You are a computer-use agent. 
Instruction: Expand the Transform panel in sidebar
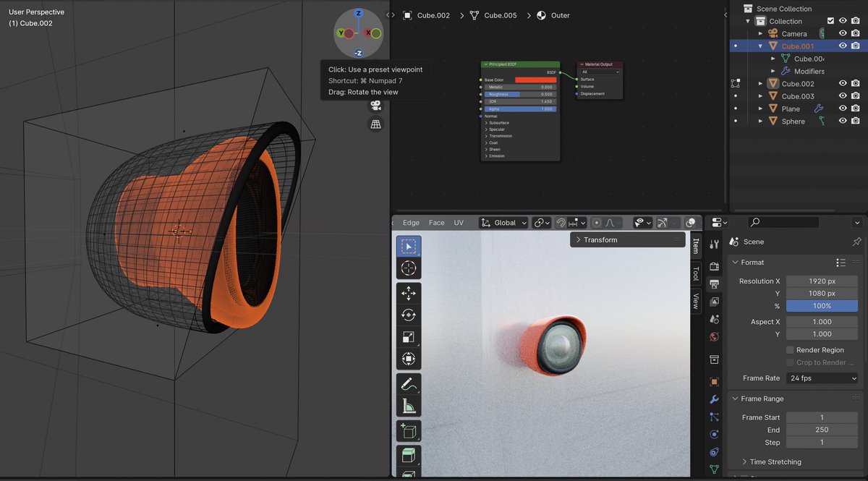coord(627,239)
